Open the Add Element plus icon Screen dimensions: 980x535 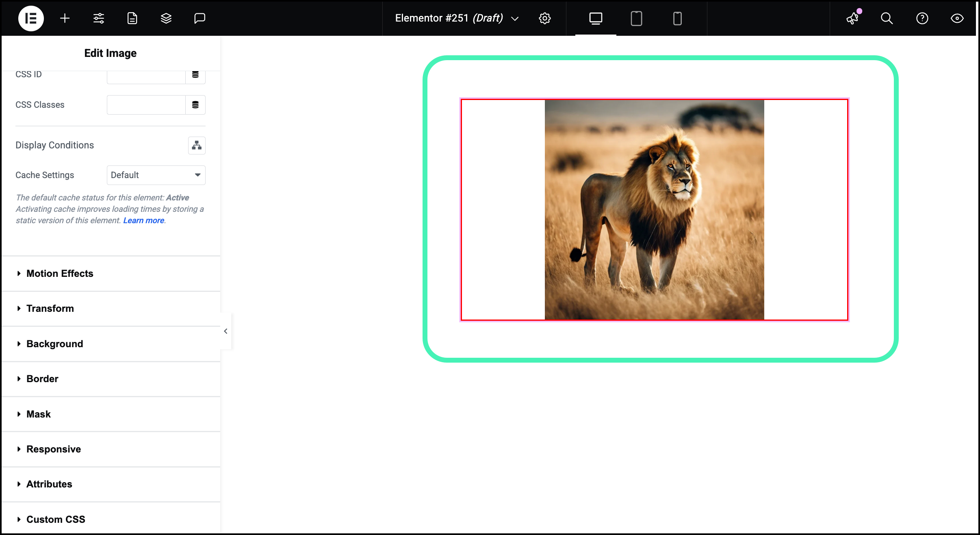pyautogui.click(x=65, y=18)
